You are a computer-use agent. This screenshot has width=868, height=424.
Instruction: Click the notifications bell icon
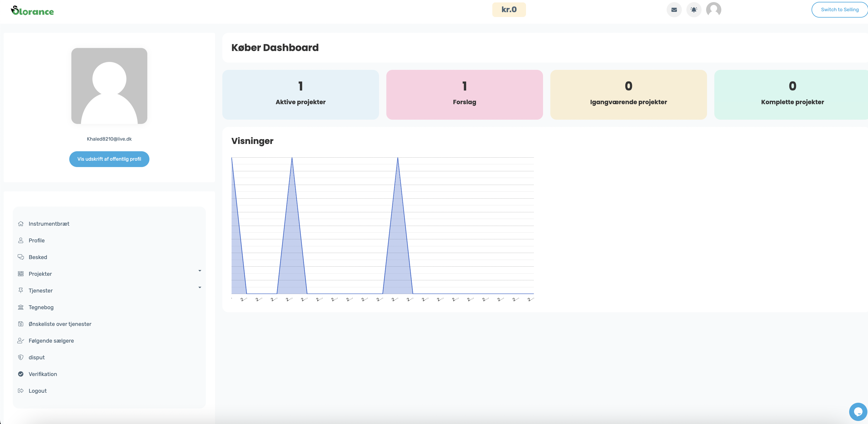[694, 10]
